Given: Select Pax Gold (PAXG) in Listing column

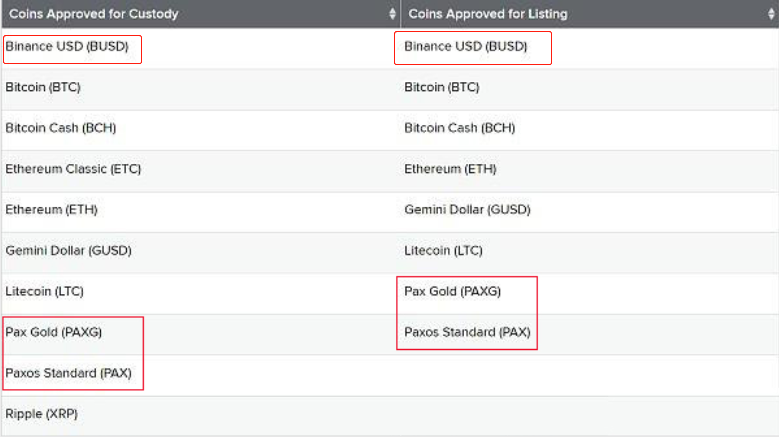Looking at the screenshot, I should [453, 291].
